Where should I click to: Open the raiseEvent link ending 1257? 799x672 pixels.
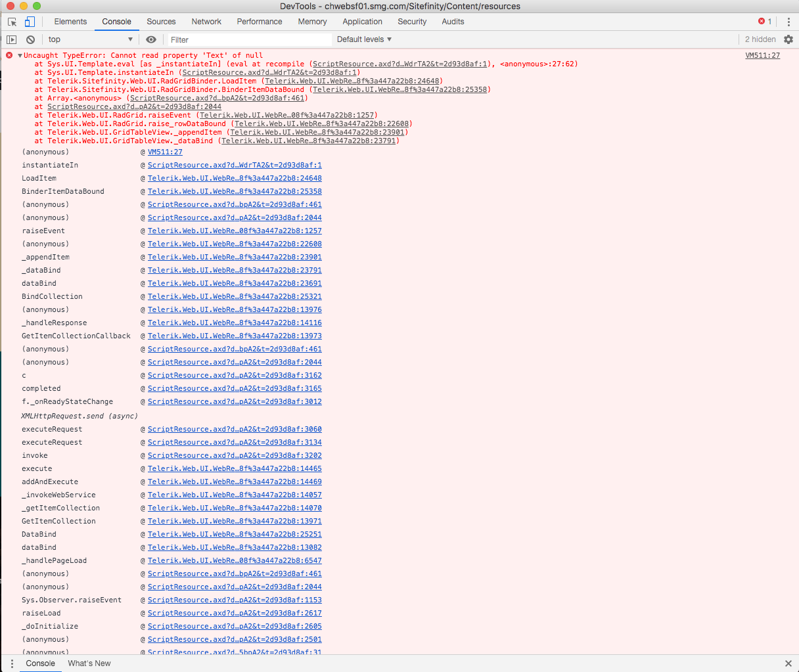pyautogui.click(x=235, y=231)
